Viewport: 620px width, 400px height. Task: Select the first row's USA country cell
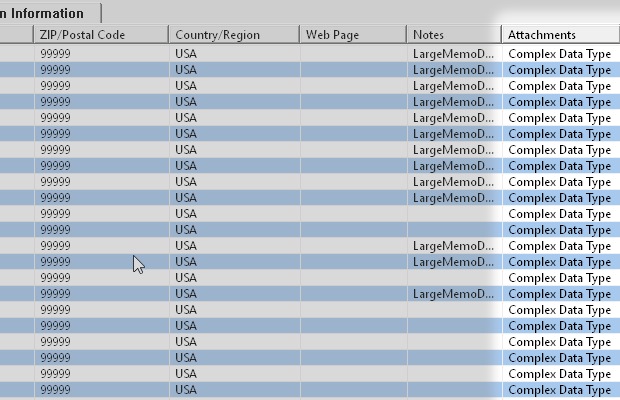233,54
